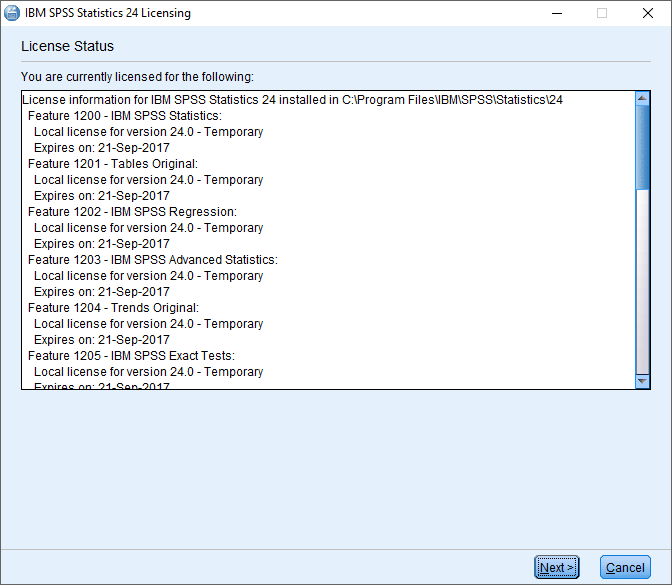Select the Feature 1205 Exact Tests line
This screenshot has height=585, width=672.
[131, 356]
